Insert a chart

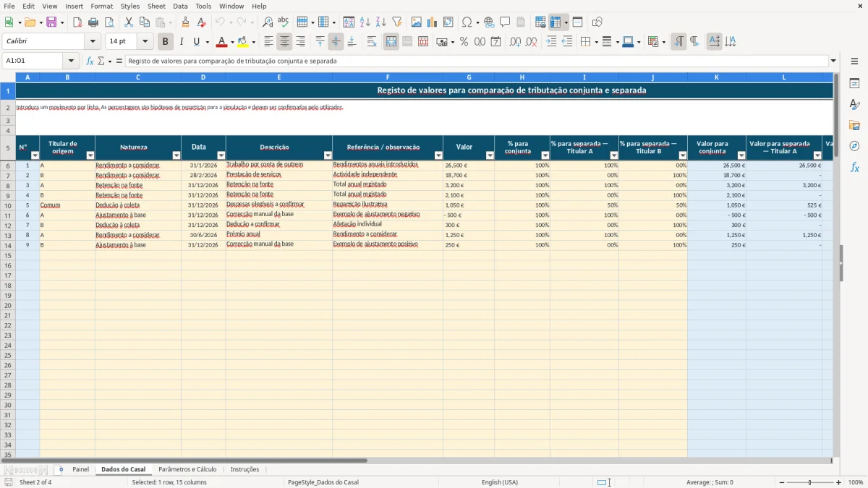tap(433, 22)
